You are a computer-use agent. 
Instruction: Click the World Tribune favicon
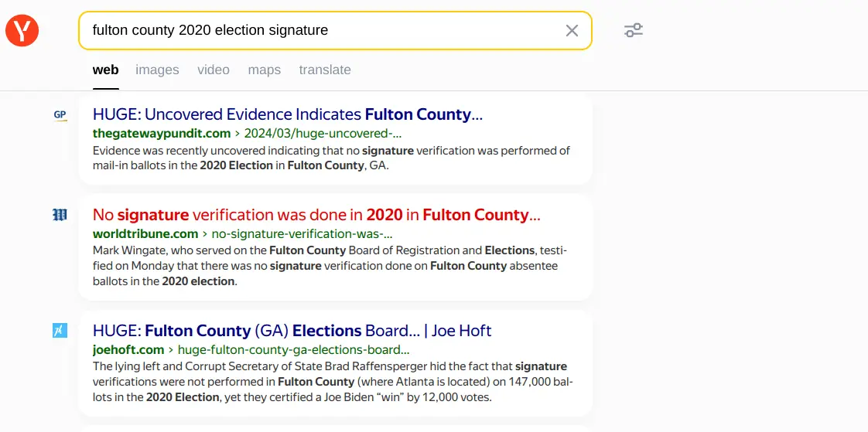pos(60,215)
